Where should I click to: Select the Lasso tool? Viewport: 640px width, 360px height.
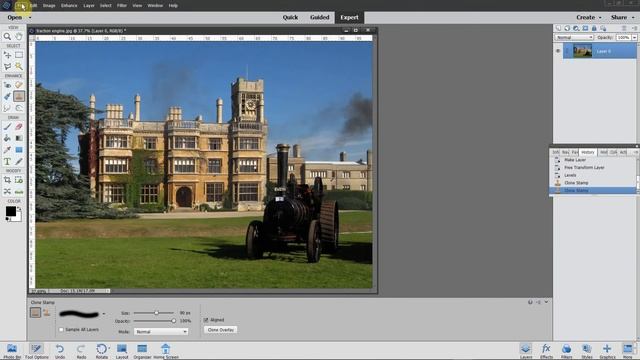coord(7,66)
